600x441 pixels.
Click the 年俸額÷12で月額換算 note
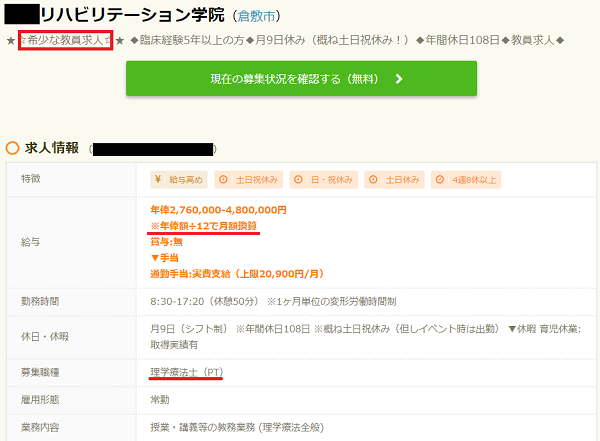point(204,226)
